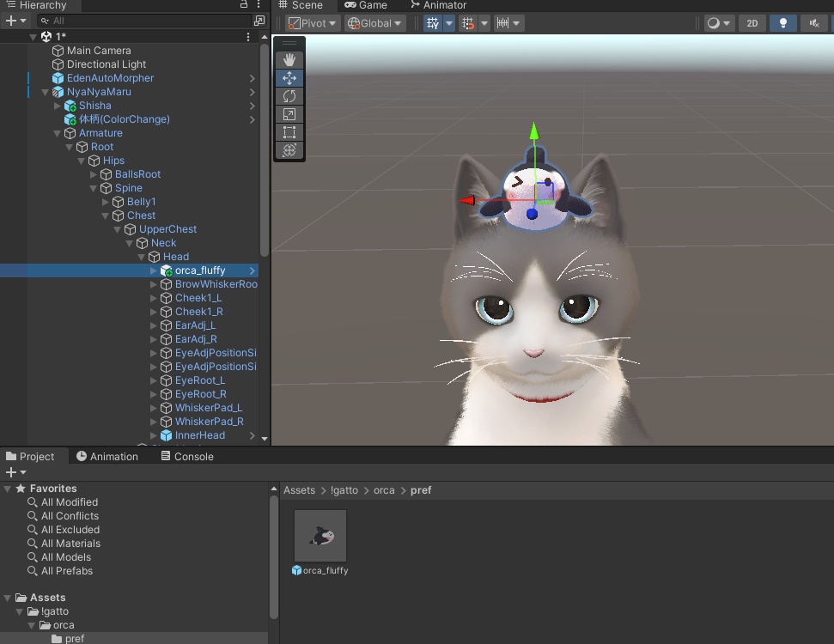834x644 pixels.
Task: Open scene 1* context menu
Action: (x=248, y=37)
